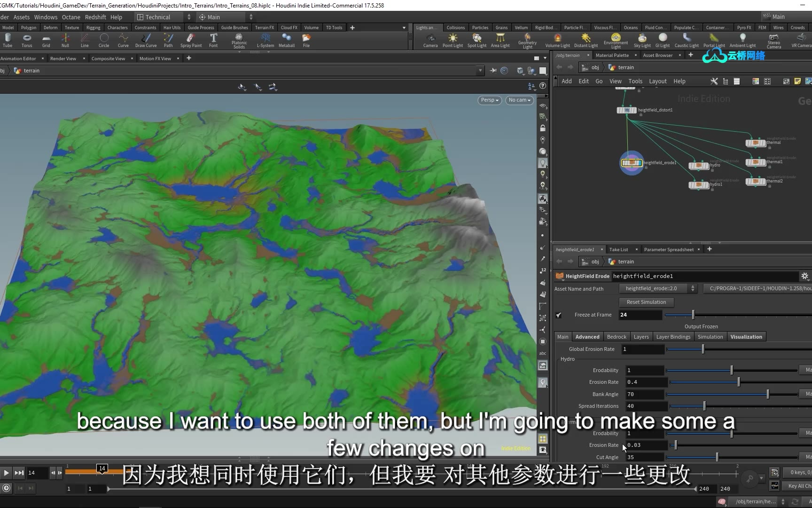Open the Redshift menu
This screenshot has width=812, height=508.
tap(95, 17)
